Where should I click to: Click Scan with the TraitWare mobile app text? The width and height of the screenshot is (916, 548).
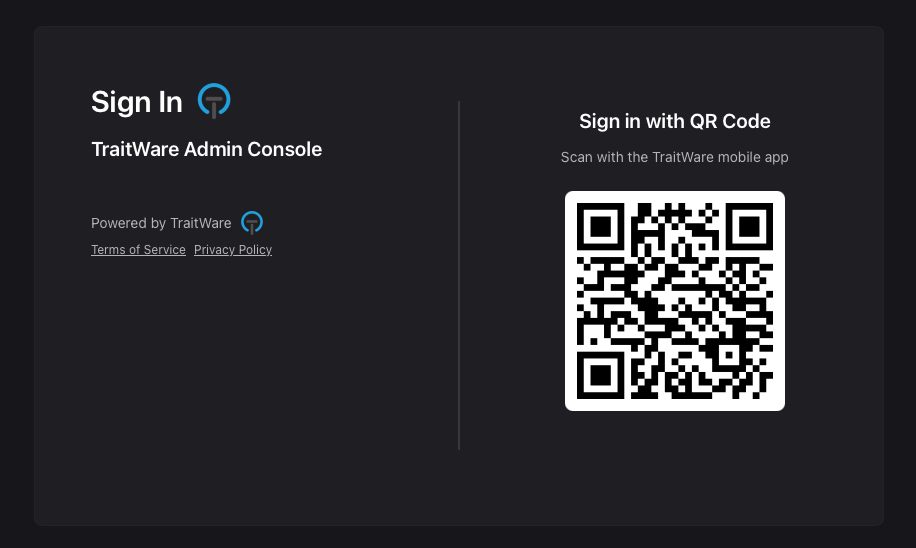point(675,157)
